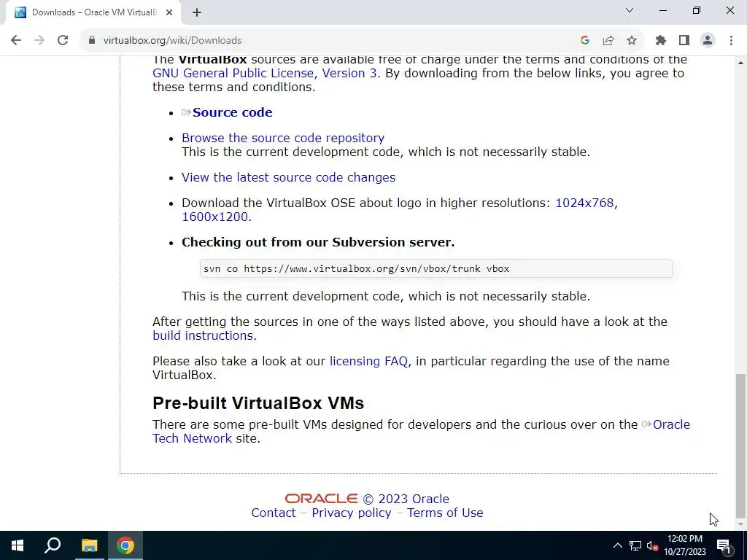Click the scrollbar up arrow
The height and width of the screenshot is (560, 747).
[740, 63]
